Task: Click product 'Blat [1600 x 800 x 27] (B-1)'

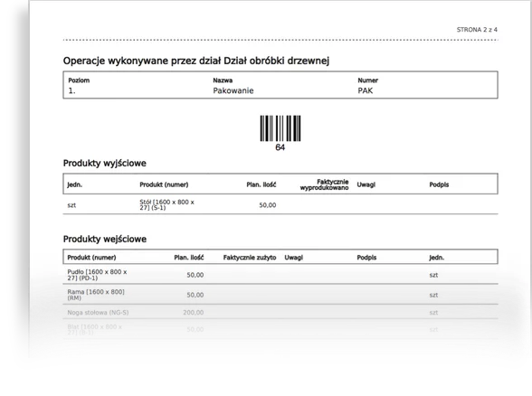Action: click(95, 329)
